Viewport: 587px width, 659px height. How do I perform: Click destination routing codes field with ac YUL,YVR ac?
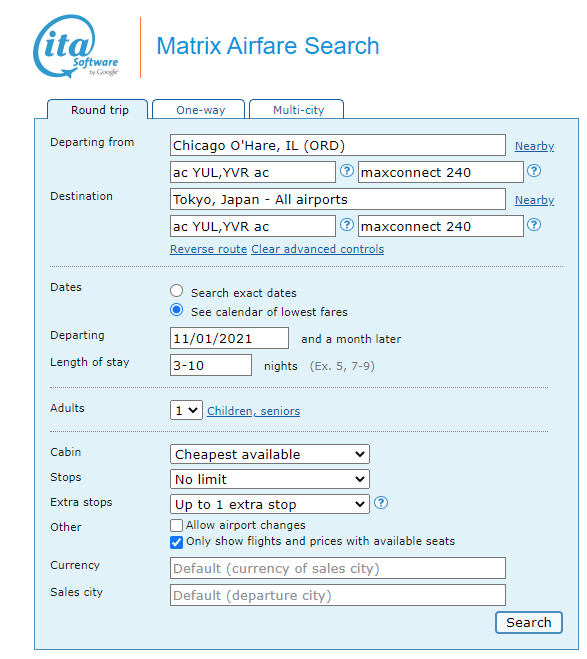tap(253, 226)
